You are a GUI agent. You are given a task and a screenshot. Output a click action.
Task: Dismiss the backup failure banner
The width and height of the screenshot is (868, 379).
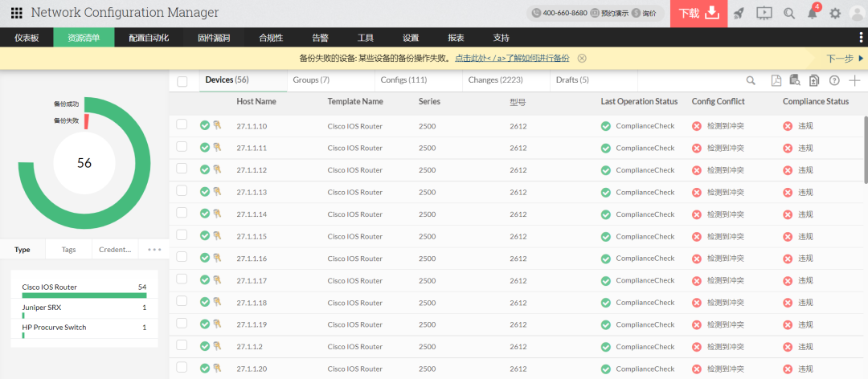(x=582, y=58)
